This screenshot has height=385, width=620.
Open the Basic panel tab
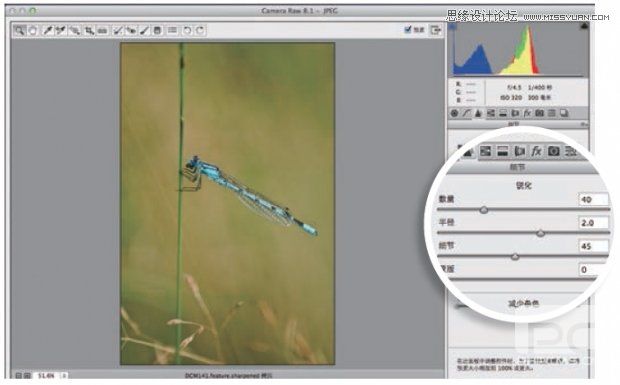pyautogui.click(x=454, y=113)
